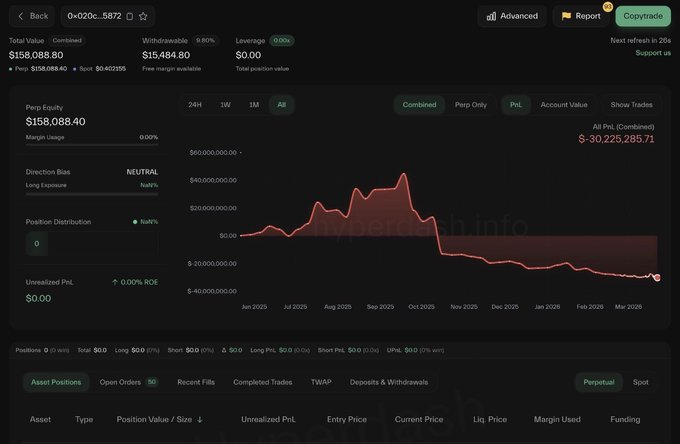Click the Back arrow button
The height and width of the screenshot is (444, 680).
[x=33, y=16]
